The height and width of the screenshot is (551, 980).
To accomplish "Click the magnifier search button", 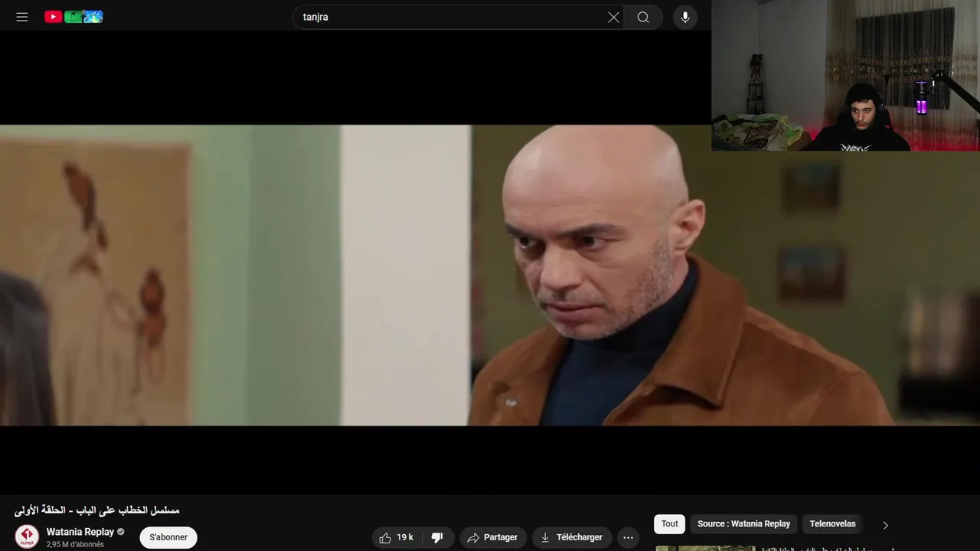I will (x=643, y=17).
